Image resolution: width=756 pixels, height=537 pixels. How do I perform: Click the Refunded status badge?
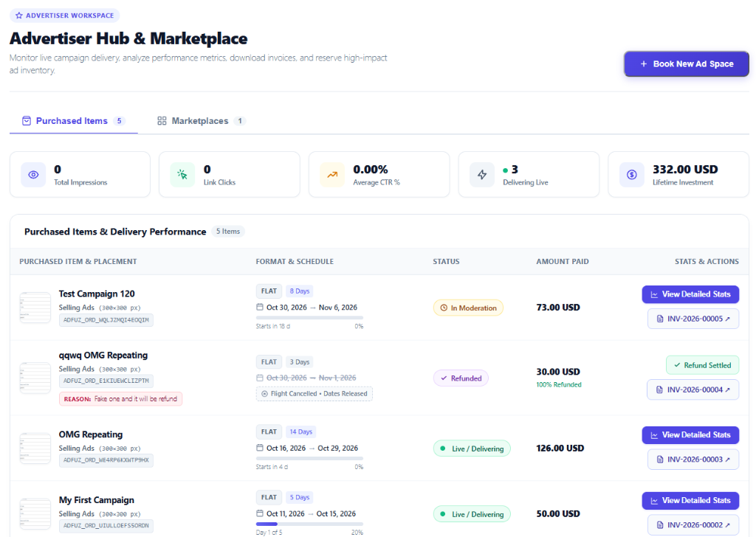[461, 378]
